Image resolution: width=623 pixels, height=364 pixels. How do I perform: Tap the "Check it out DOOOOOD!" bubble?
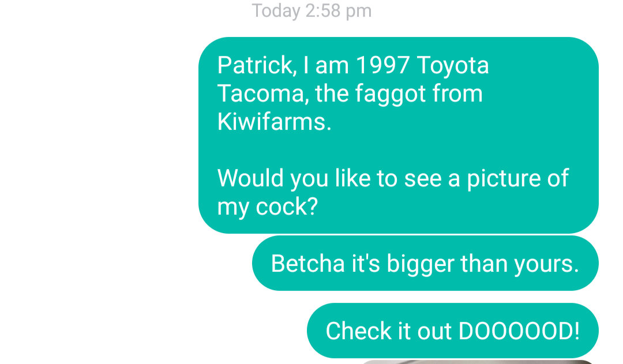(x=453, y=331)
